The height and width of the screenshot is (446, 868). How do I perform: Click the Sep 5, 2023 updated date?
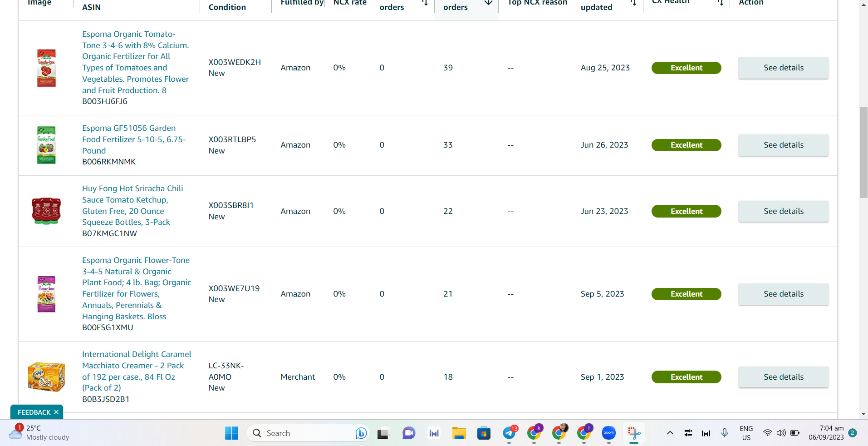coord(603,294)
